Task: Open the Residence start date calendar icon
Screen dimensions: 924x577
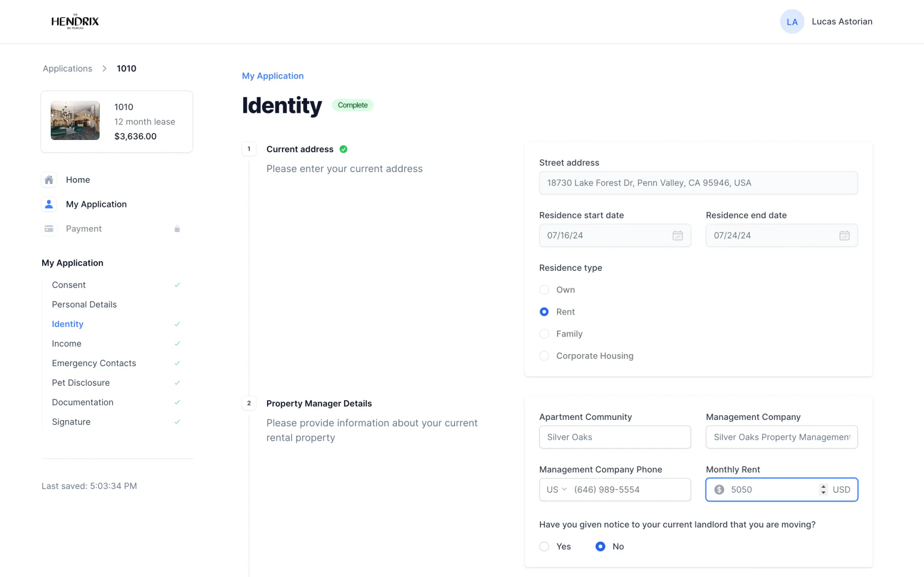Action: click(x=677, y=235)
